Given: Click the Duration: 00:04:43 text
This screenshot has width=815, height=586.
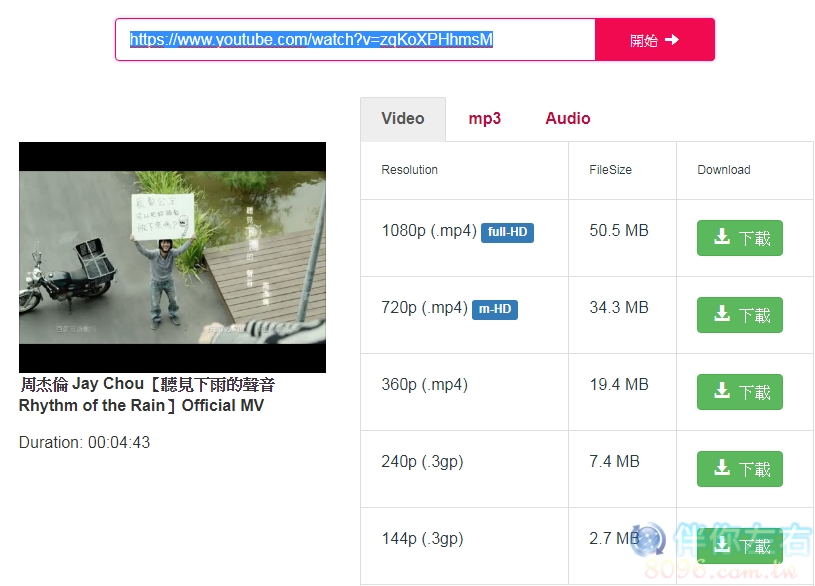Looking at the screenshot, I should 85,442.
